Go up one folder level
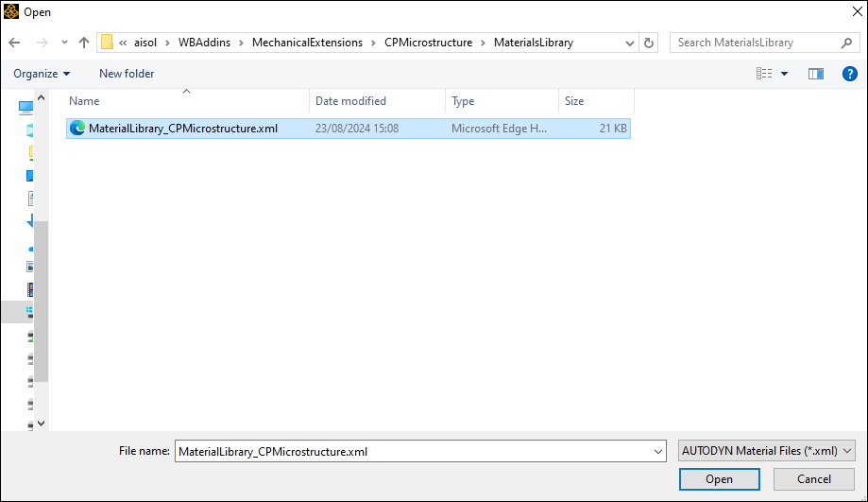The width and height of the screenshot is (868, 502). coord(84,43)
